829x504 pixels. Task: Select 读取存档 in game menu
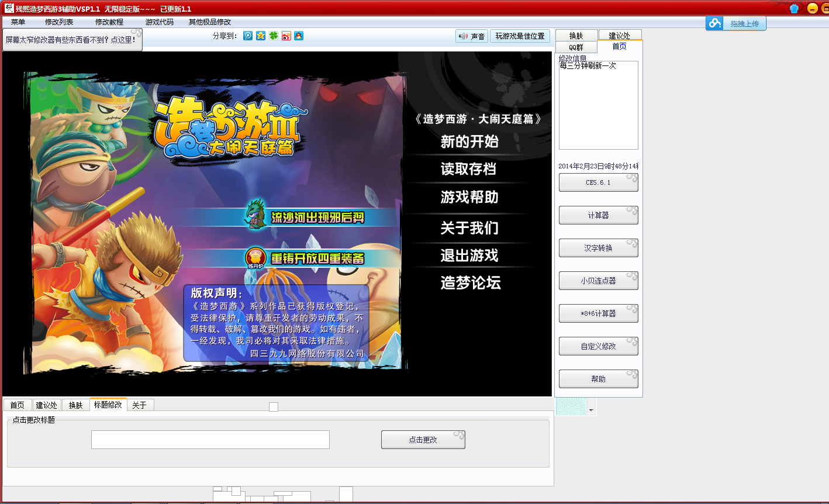[x=469, y=169]
